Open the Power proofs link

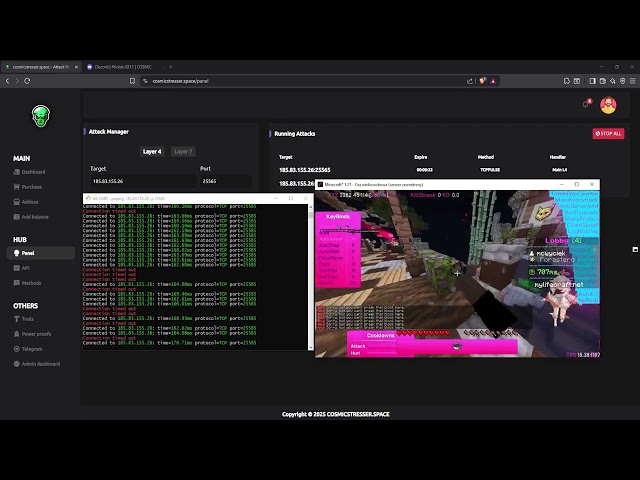point(32,334)
